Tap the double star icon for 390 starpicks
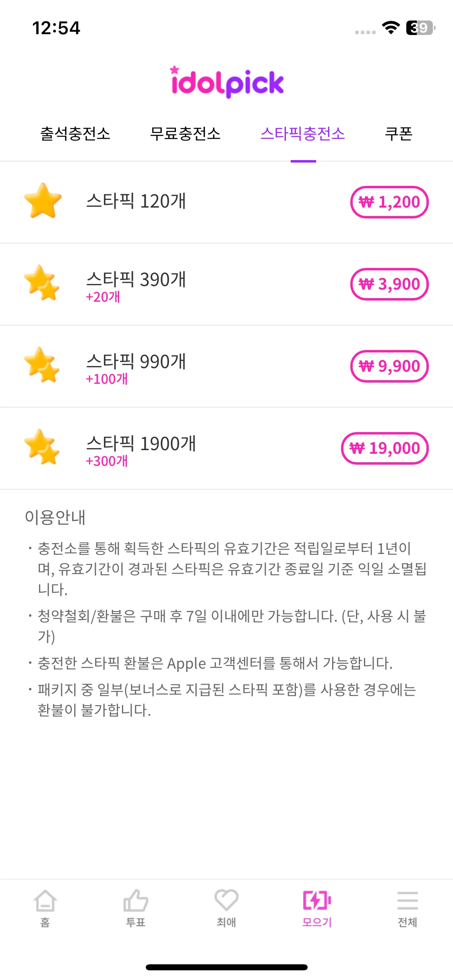 tap(42, 283)
